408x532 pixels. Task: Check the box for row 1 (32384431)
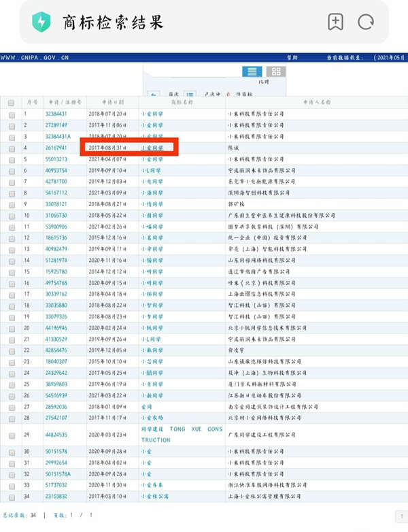(x=12, y=115)
